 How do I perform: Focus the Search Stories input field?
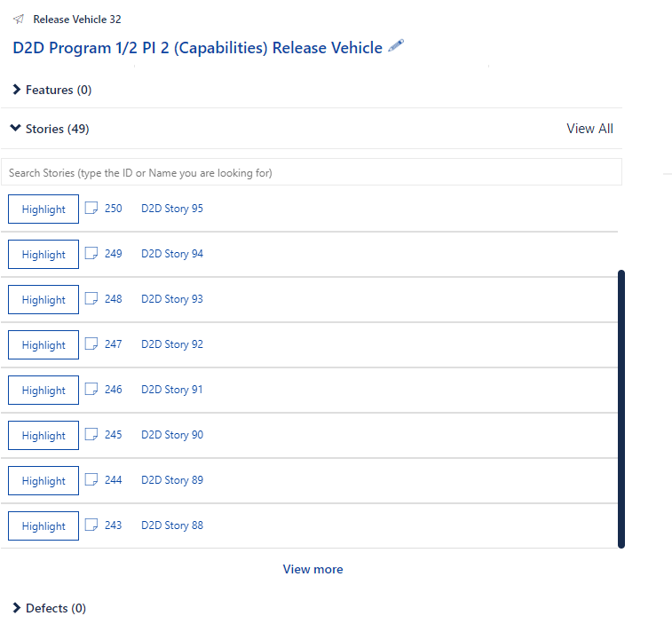(312, 172)
